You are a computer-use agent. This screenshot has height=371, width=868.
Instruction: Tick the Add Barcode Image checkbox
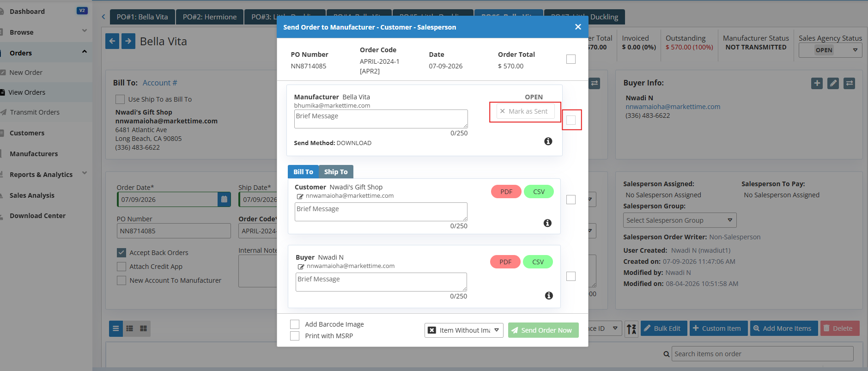coord(295,324)
